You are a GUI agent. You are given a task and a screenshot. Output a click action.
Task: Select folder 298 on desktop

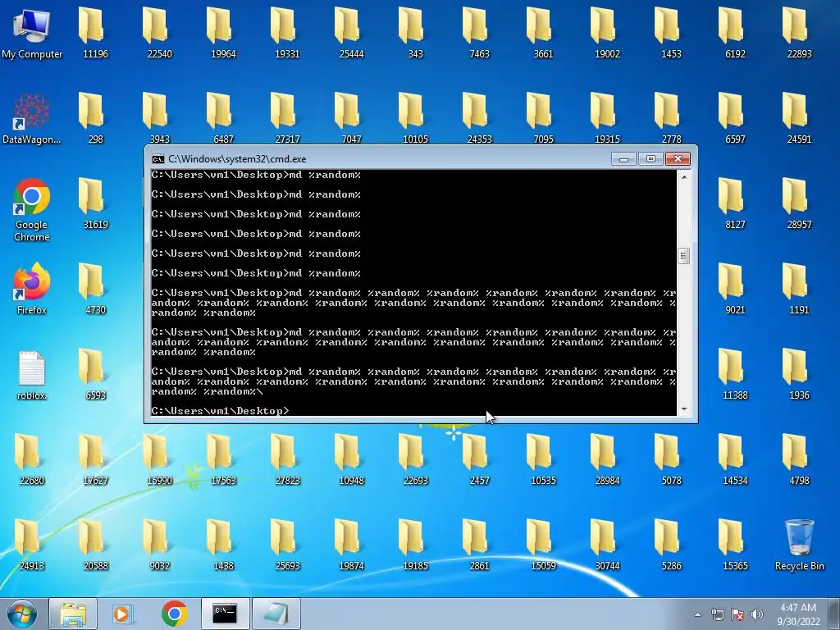[95, 119]
